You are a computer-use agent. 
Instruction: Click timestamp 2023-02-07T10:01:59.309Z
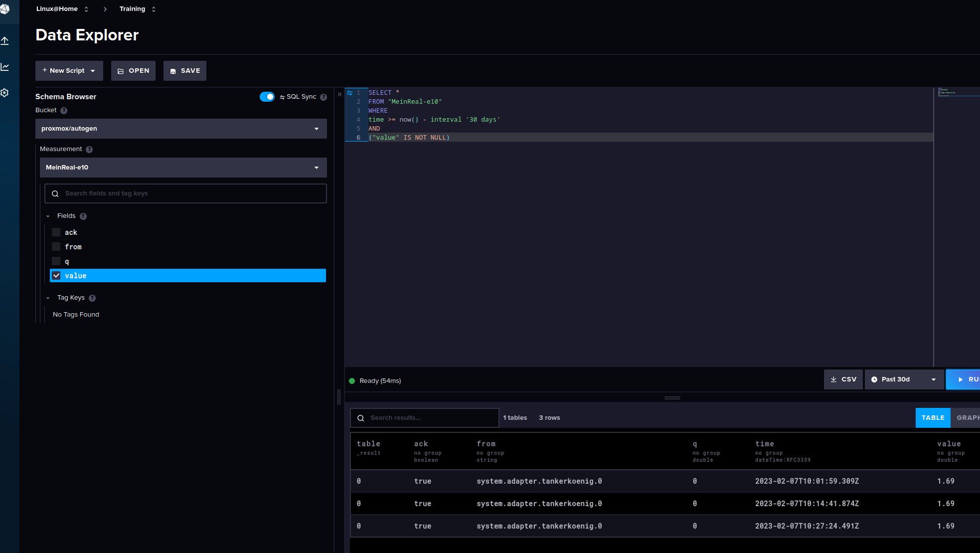(807, 481)
